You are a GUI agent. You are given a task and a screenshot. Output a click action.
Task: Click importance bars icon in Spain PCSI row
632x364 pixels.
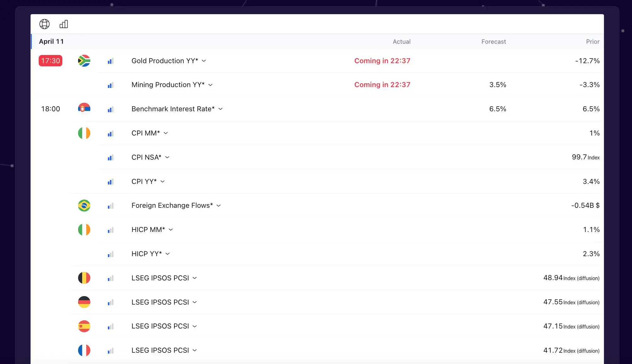(x=110, y=327)
